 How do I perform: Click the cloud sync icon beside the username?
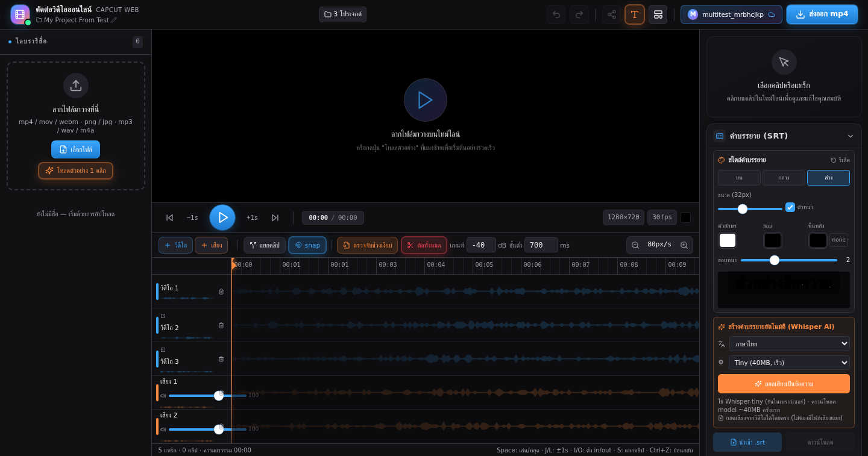click(x=772, y=14)
